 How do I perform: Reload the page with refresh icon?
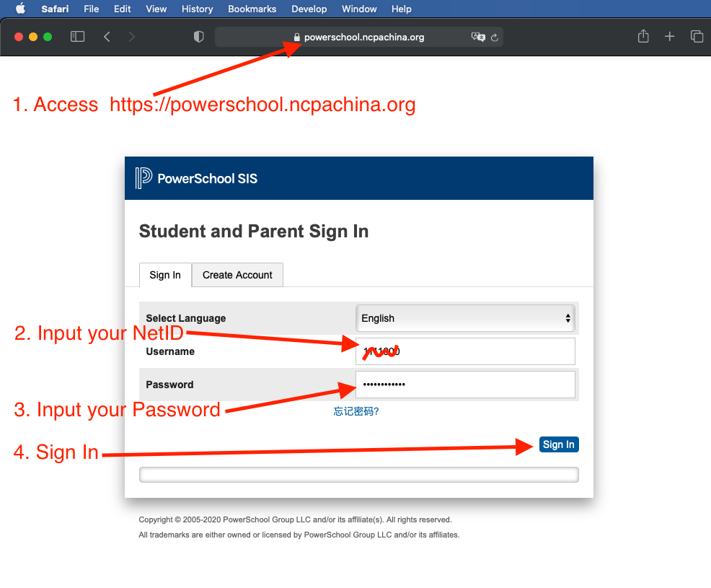tap(495, 38)
